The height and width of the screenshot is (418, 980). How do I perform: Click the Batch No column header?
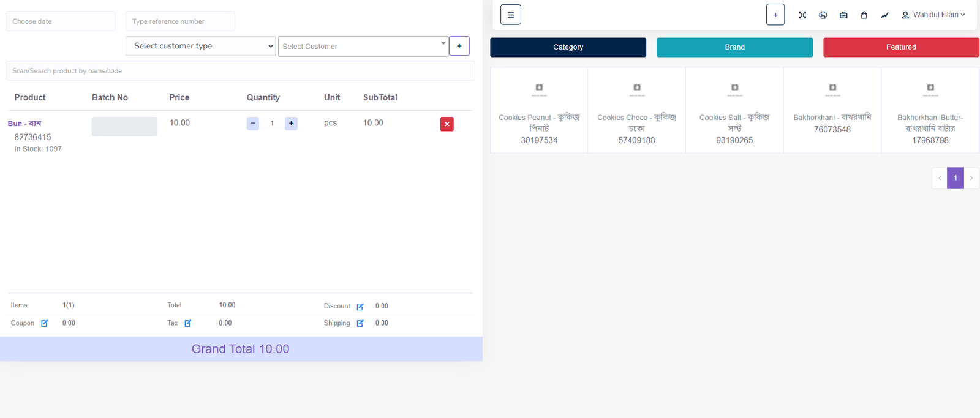(x=110, y=97)
